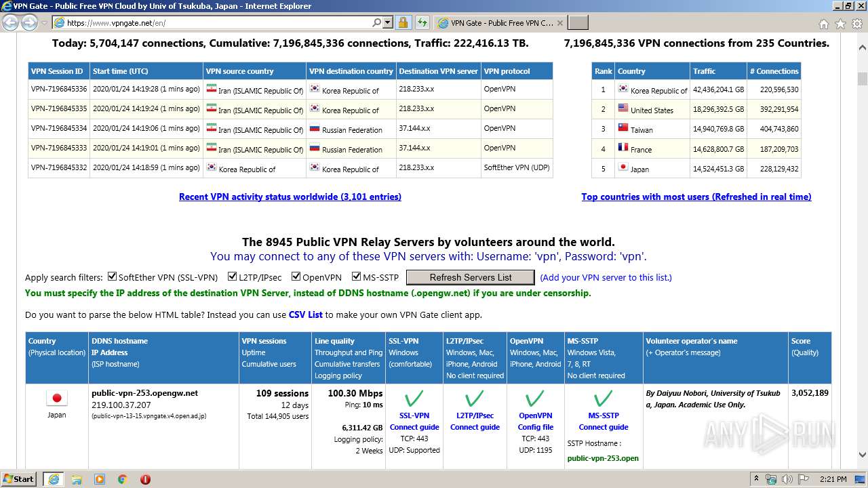
Task: Open the CSV List link
Action: [305, 314]
